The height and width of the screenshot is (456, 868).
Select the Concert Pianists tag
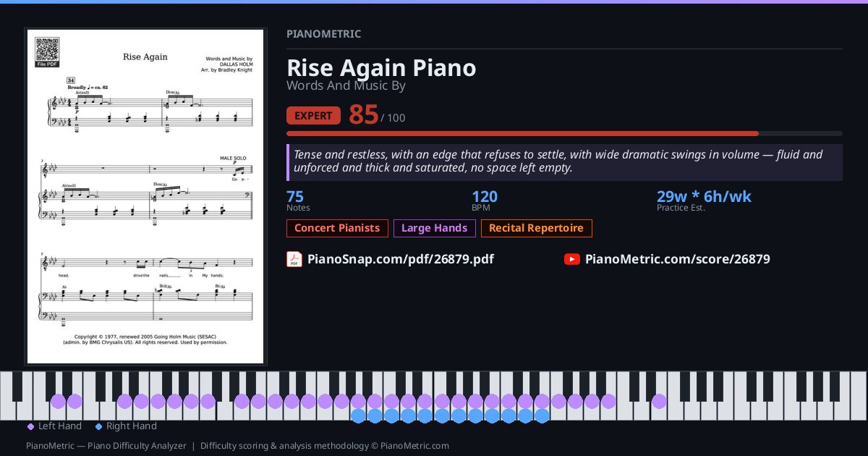(x=337, y=228)
